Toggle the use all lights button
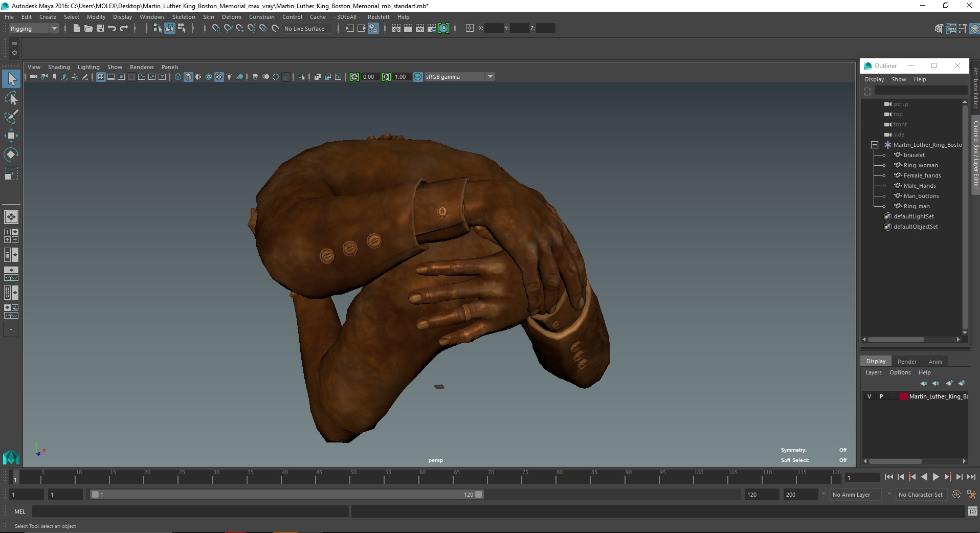980x533 pixels. click(229, 77)
